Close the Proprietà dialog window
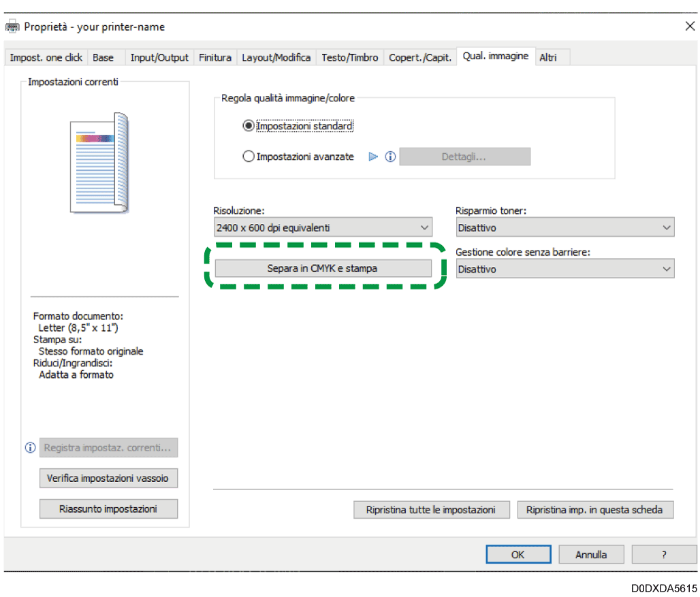The width and height of the screenshot is (700, 597). [689, 27]
